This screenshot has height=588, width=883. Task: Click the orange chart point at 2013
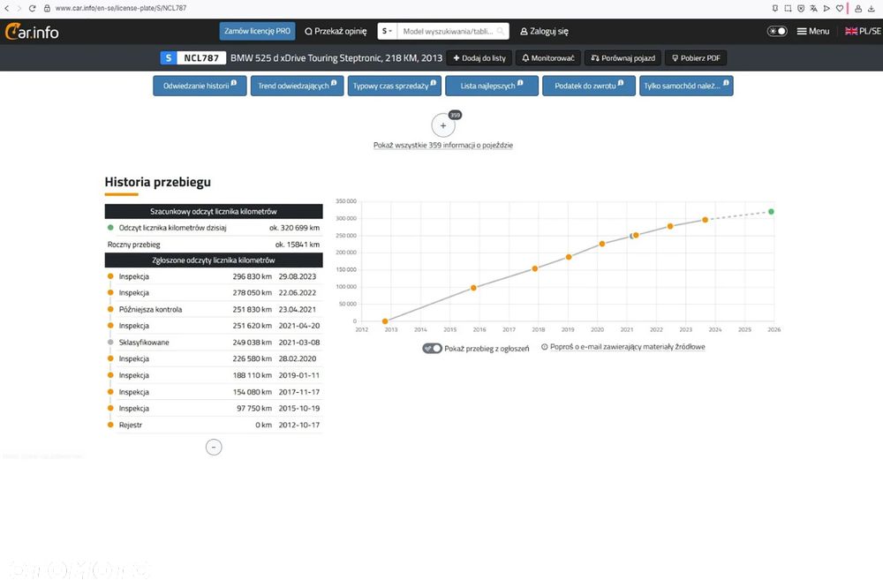385,321
